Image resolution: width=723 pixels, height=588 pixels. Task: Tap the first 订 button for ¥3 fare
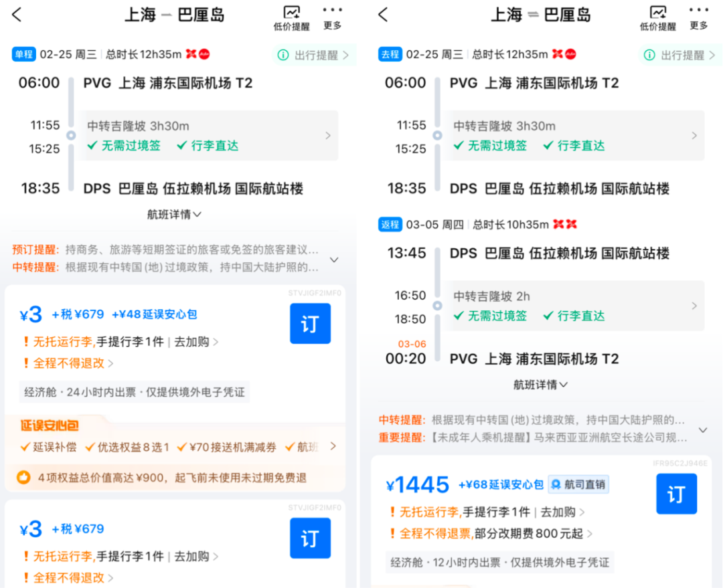point(310,324)
